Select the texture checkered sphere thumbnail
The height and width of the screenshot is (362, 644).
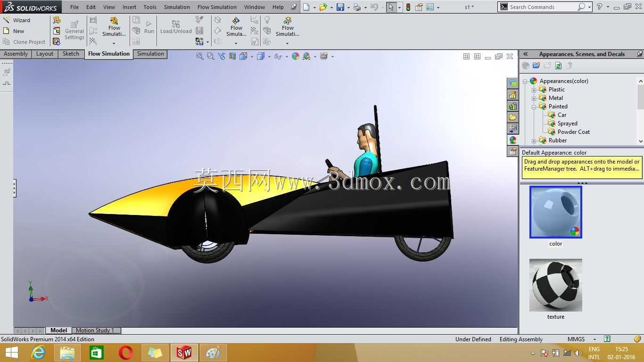tap(556, 285)
